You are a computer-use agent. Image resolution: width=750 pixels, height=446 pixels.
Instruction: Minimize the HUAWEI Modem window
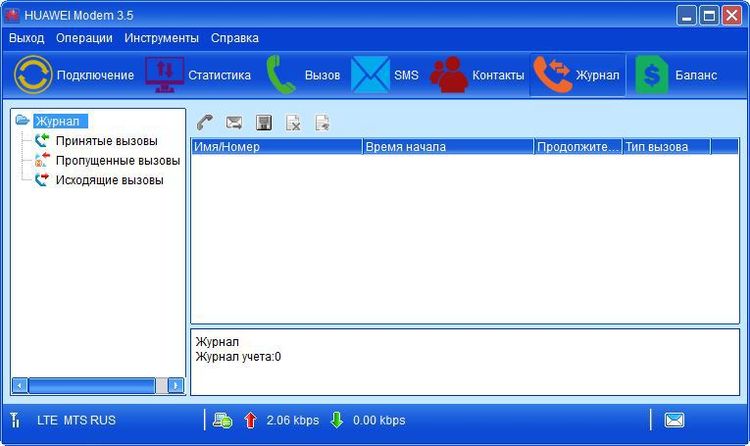(686, 15)
